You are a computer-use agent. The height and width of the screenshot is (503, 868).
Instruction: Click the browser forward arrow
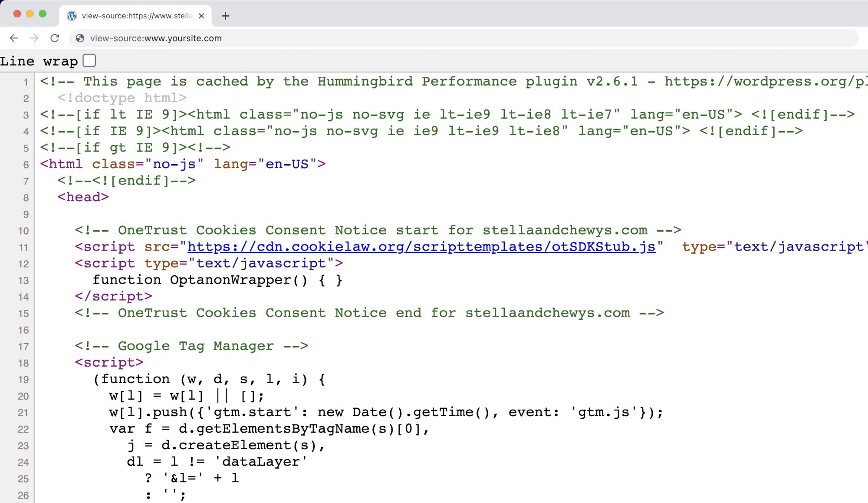[34, 38]
